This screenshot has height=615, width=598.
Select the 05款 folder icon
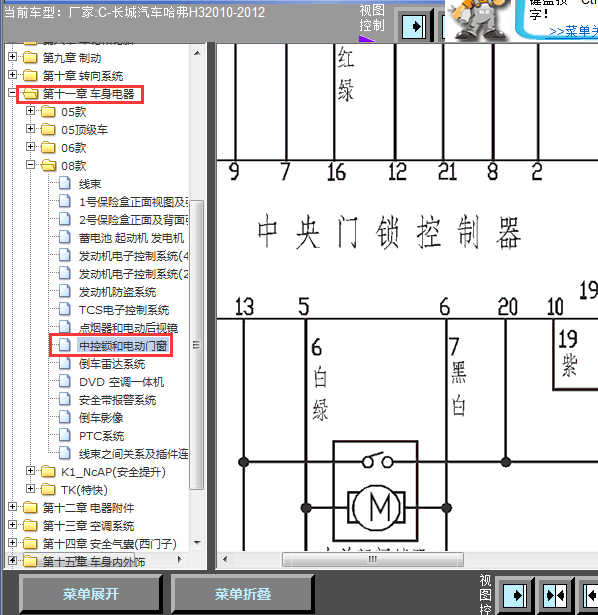(48, 111)
